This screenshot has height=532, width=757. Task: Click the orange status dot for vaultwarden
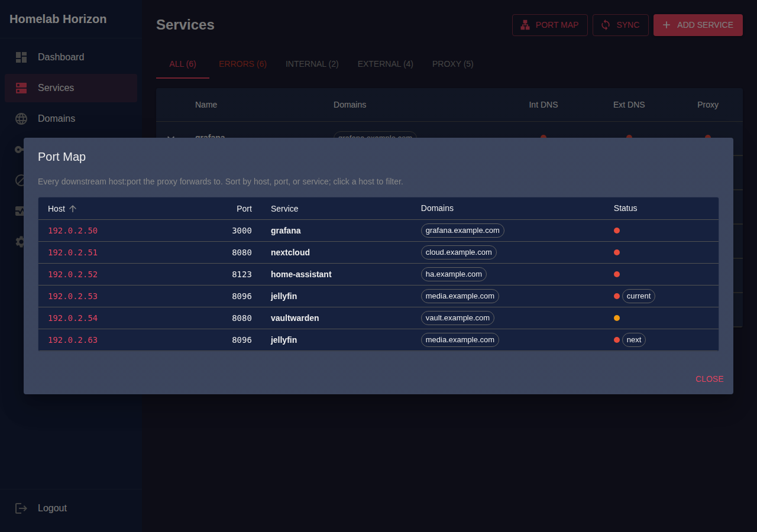click(617, 318)
